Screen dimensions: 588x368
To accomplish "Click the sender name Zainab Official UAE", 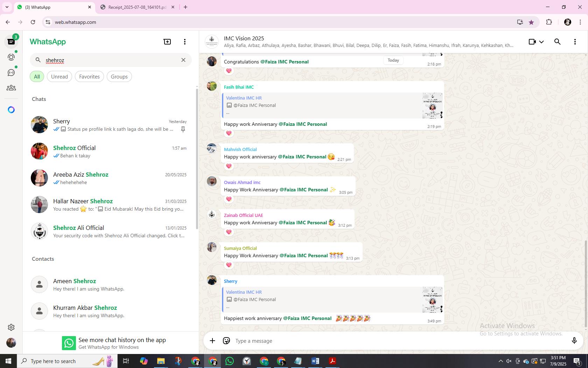I will click(x=243, y=215).
